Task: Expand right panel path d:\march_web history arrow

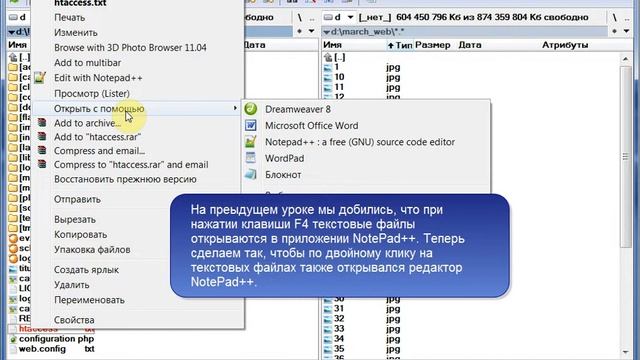Action: point(327,32)
